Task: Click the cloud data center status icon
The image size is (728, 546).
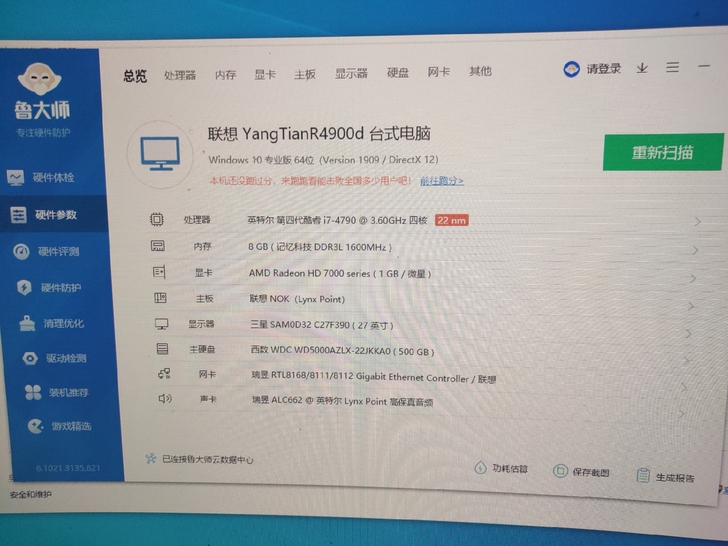Action: (x=150, y=459)
